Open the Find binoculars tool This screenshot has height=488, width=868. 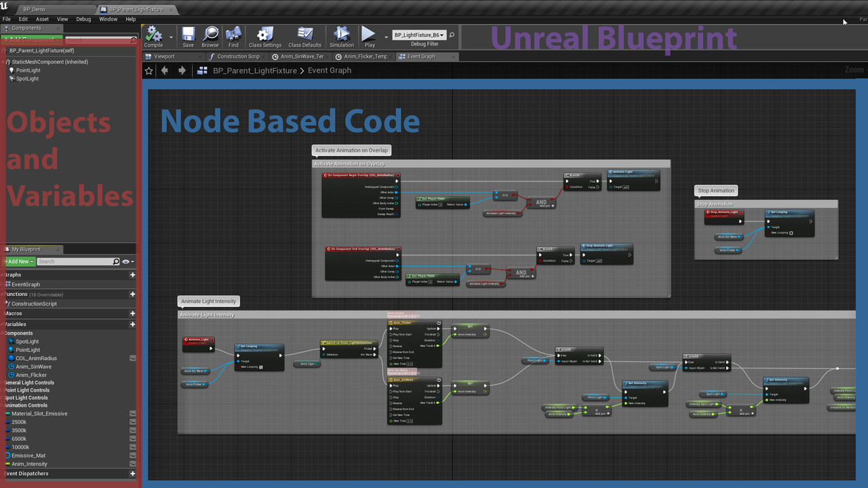[233, 37]
